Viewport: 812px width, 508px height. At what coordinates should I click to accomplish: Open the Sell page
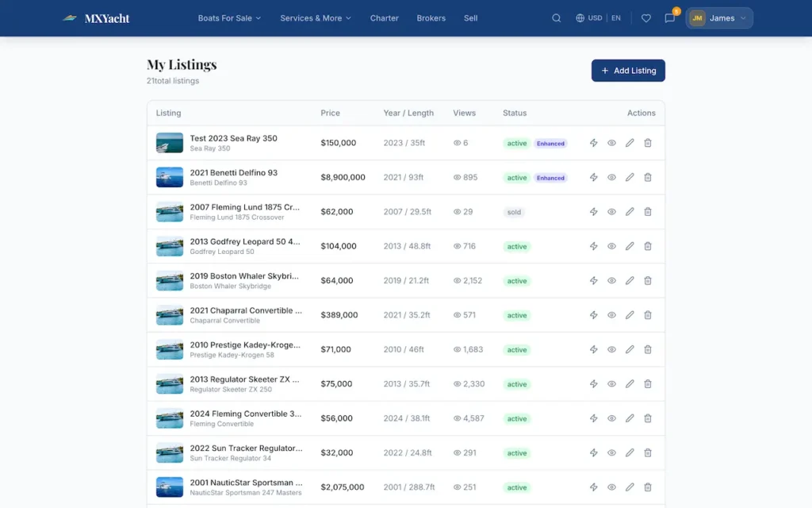coord(471,18)
